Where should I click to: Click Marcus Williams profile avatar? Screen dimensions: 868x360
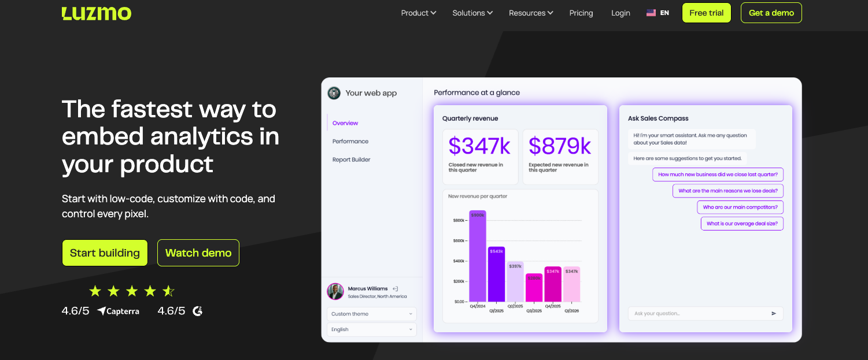click(335, 292)
